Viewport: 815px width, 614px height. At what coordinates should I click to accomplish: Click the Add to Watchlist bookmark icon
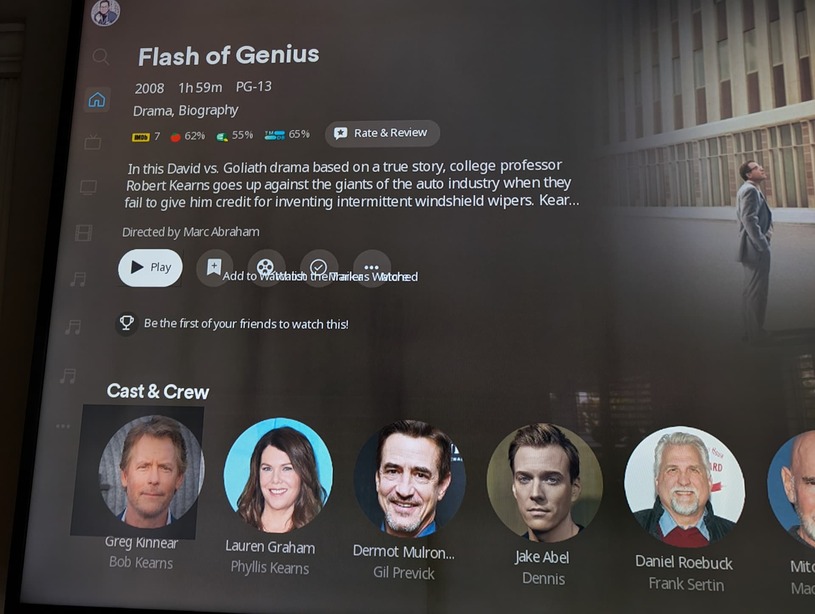tap(214, 267)
